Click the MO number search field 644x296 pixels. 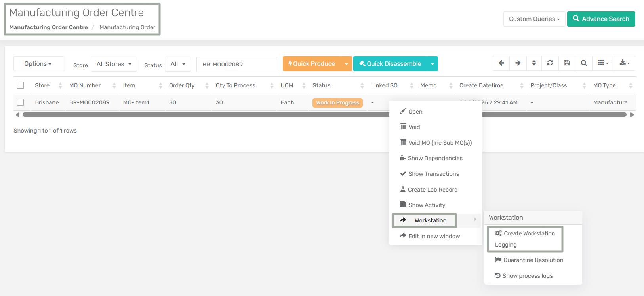pos(237,65)
